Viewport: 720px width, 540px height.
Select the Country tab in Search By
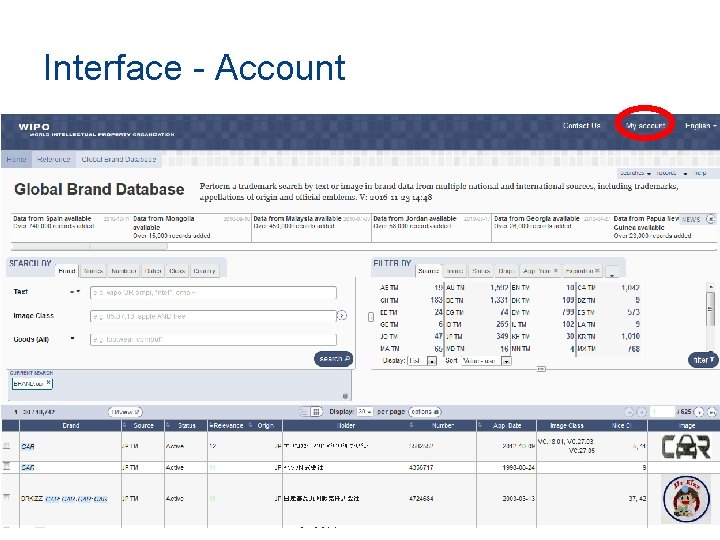(x=204, y=271)
